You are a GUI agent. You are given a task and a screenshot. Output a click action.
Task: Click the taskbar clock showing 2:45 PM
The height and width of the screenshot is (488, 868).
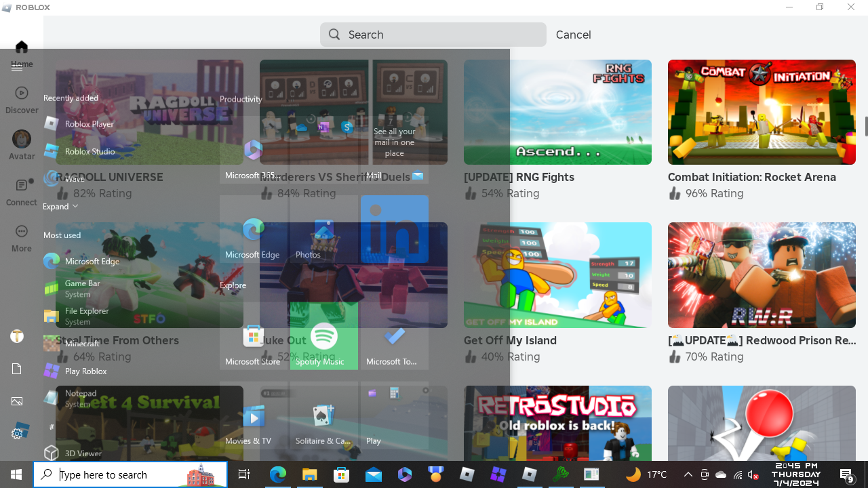pyautogui.click(x=795, y=474)
